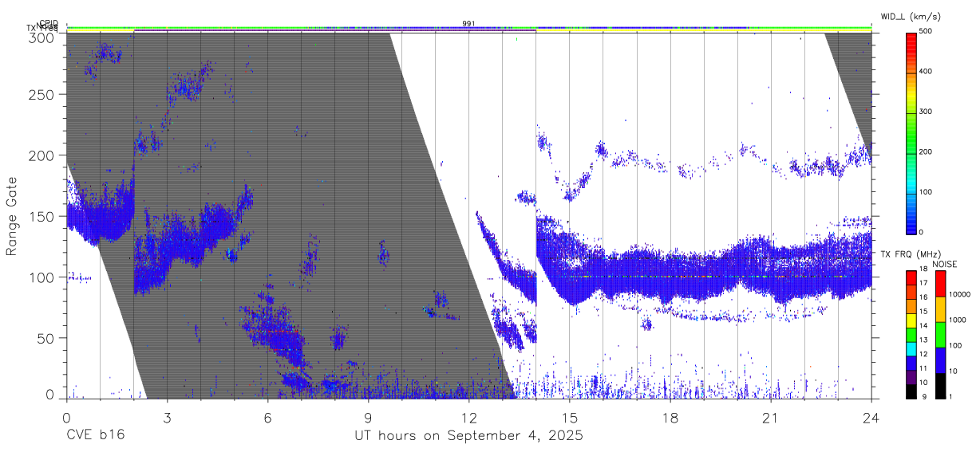
Task: Click the 'NOISE' legend title
Action: click(x=944, y=264)
